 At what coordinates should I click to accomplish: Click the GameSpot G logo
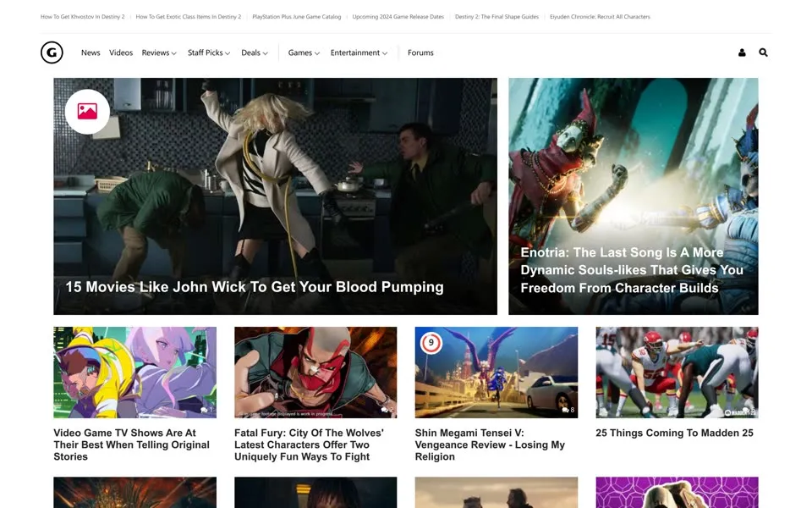point(52,52)
